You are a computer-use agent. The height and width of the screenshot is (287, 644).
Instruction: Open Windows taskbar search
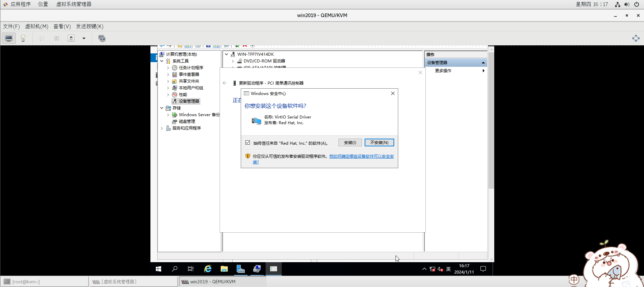pyautogui.click(x=175, y=269)
